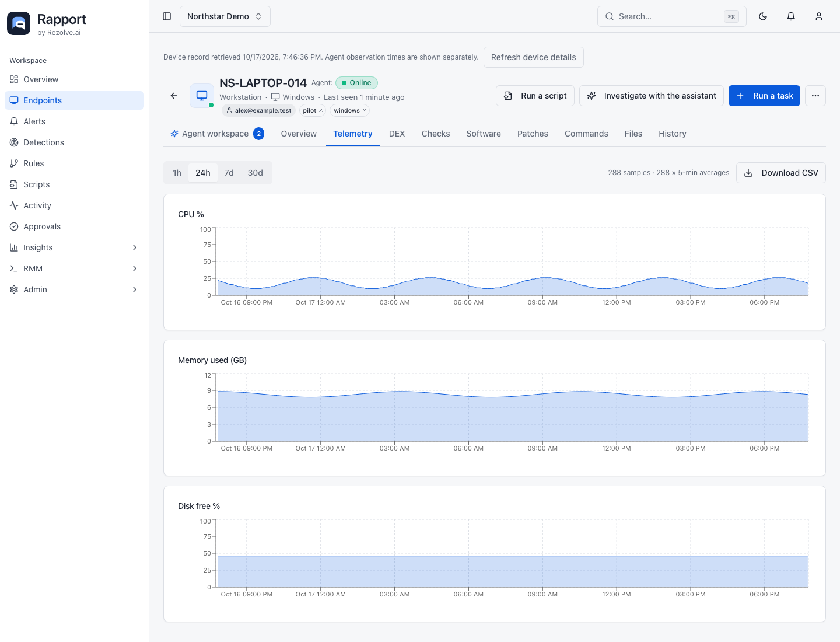The image size is (840, 642).
Task: Switch to dark mode with moon icon
Action: point(763,16)
